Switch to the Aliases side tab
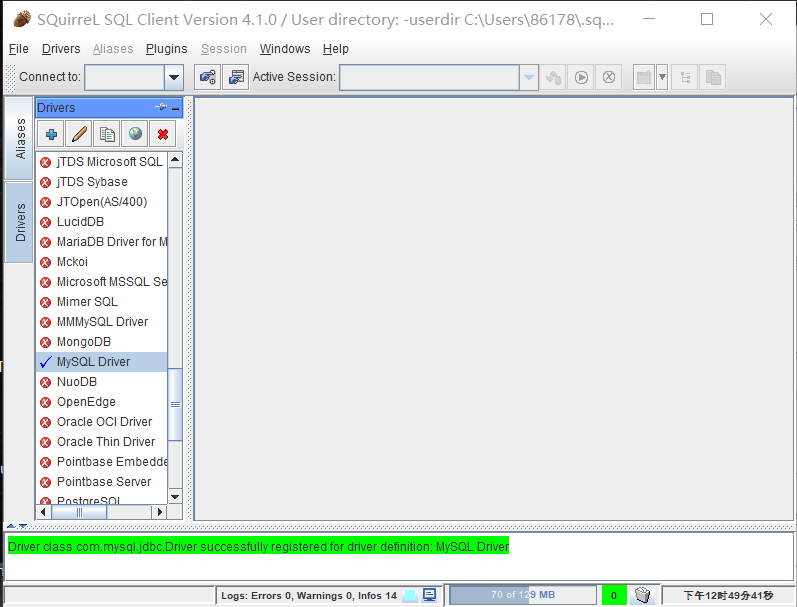 click(x=19, y=138)
